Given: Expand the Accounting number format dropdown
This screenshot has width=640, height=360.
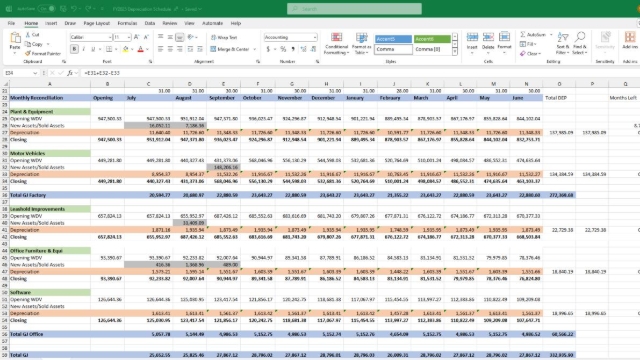Looking at the screenshot, I should [x=315, y=37].
